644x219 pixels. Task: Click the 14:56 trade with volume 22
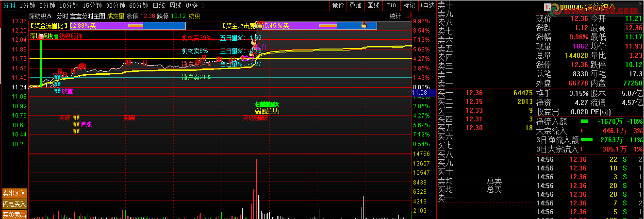(589, 159)
